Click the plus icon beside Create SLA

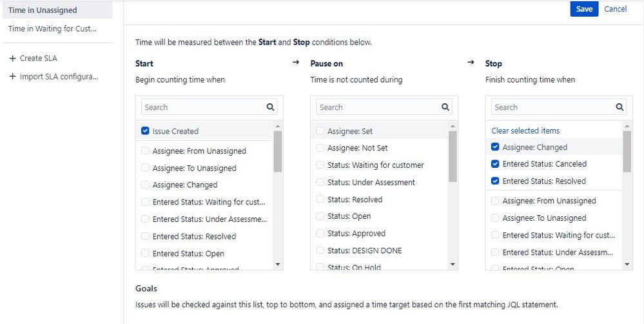pos(12,58)
